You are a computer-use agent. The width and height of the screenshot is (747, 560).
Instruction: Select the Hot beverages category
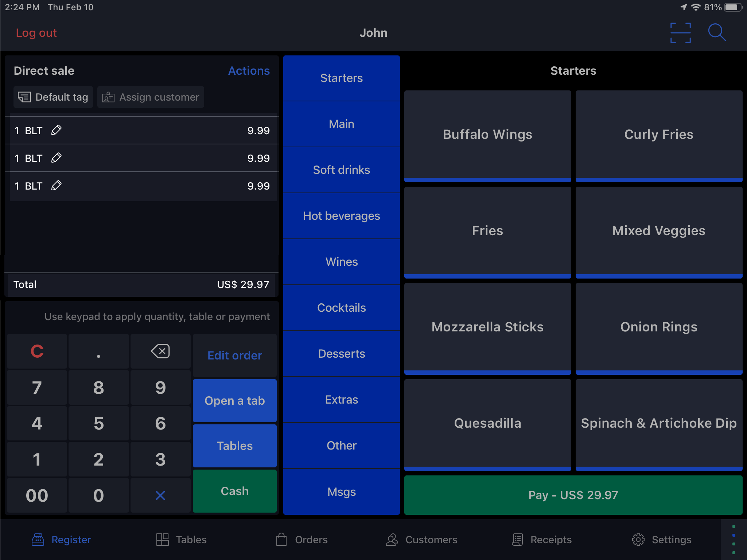click(341, 216)
